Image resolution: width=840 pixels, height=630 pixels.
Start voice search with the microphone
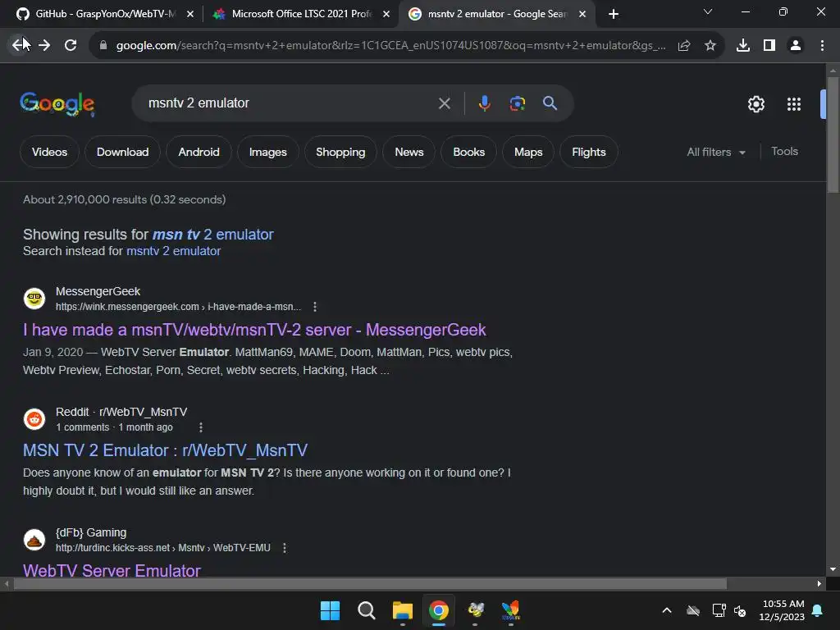coord(484,103)
